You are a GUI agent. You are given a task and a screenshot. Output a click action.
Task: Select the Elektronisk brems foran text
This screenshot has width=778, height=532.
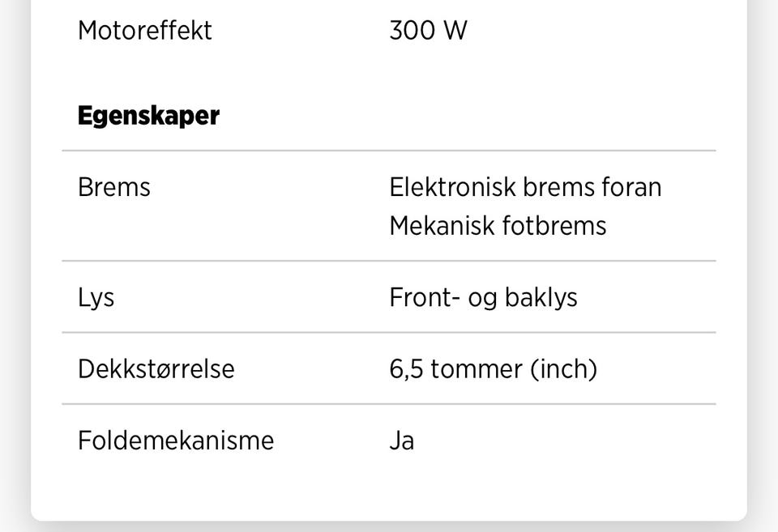click(525, 187)
